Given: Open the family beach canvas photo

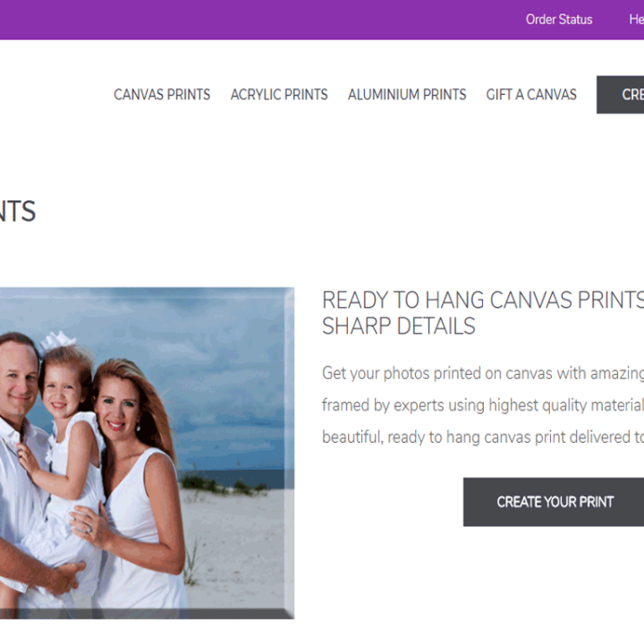Looking at the screenshot, I should tap(147, 453).
